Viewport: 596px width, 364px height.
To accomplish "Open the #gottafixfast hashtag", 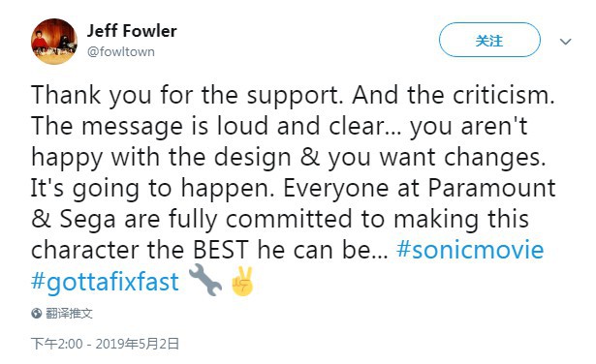I will pyautogui.click(x=105, y=282).
